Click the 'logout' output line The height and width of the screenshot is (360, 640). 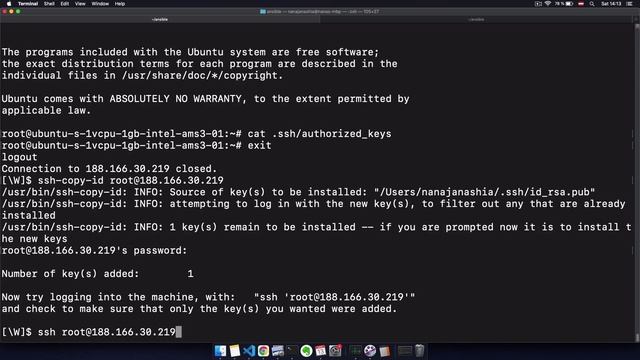[x=19, y=157]
